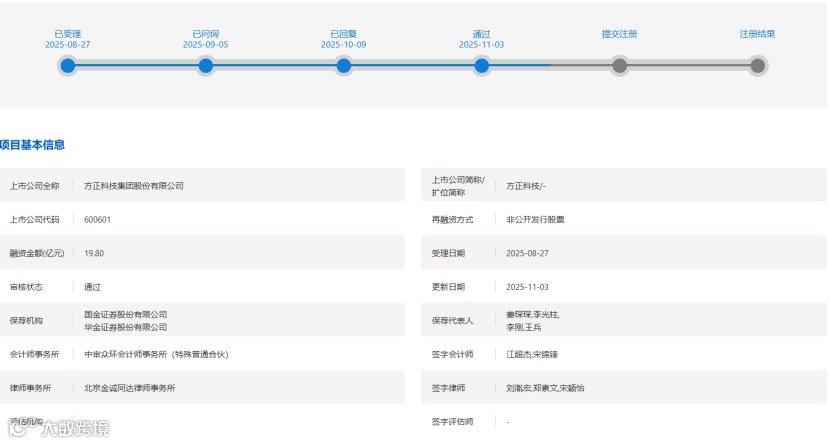Screen dimensions: 830x444
Task: Select the stock code 600601
Action: click(97, 220)
